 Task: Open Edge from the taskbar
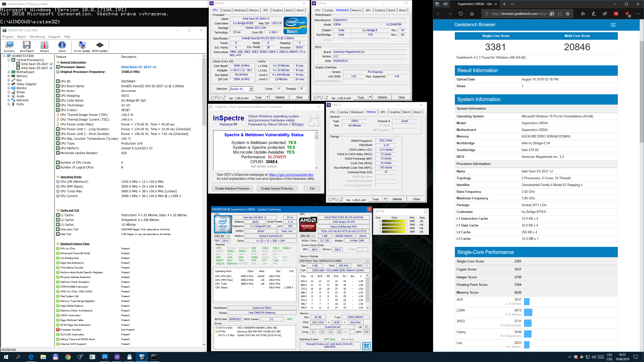click(x=31, y=357)
